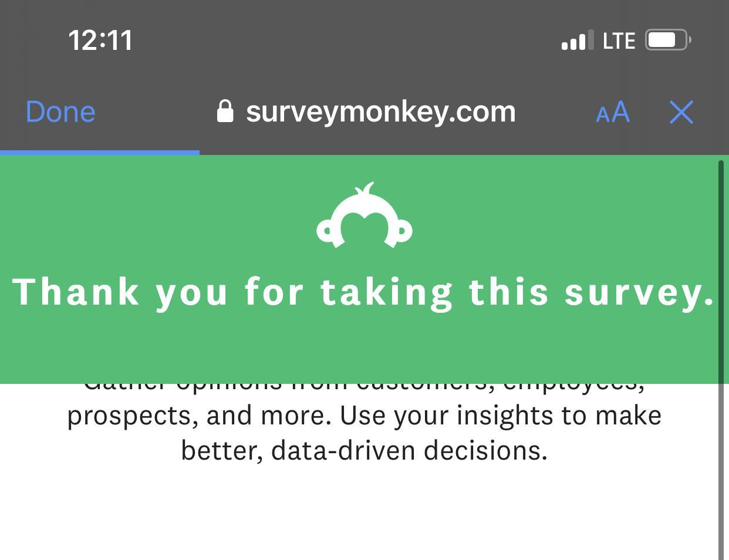The height and width of the screenshot is (560, 729).
Task: Click the blue page loading progress bar
Action: click(100, 153)
